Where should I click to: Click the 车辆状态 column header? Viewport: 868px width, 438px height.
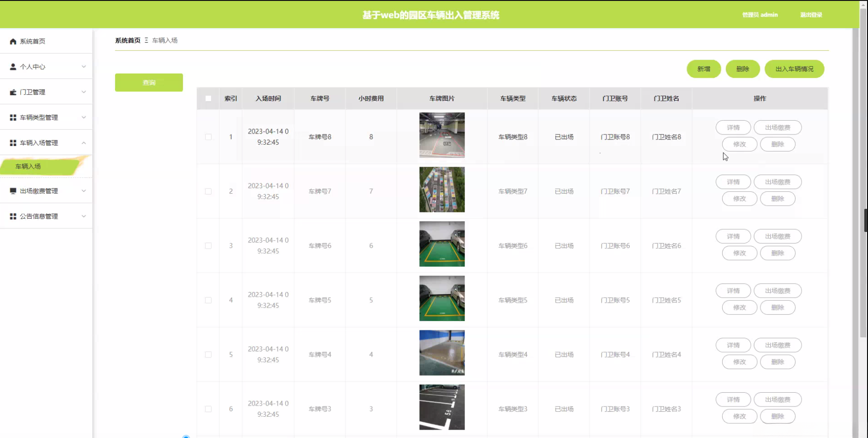[x=564, y=98]
